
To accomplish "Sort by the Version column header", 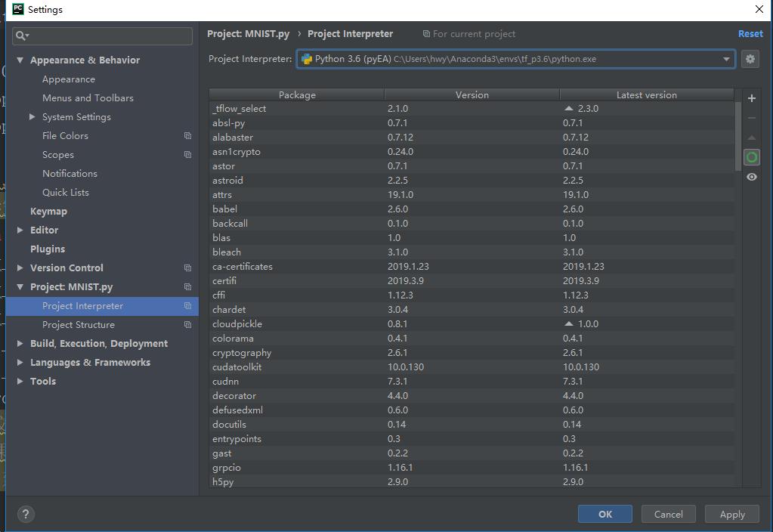I will [x=472, y=94].
